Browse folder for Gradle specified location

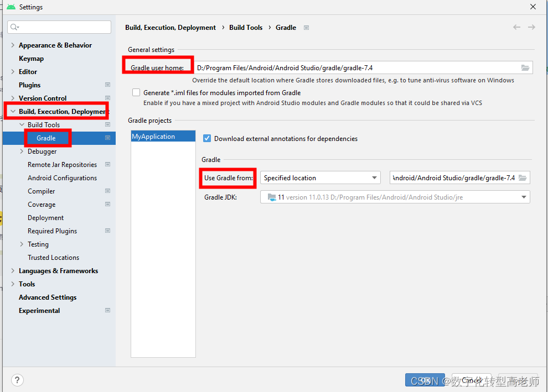pyautogui.click(x=523, y=177)
